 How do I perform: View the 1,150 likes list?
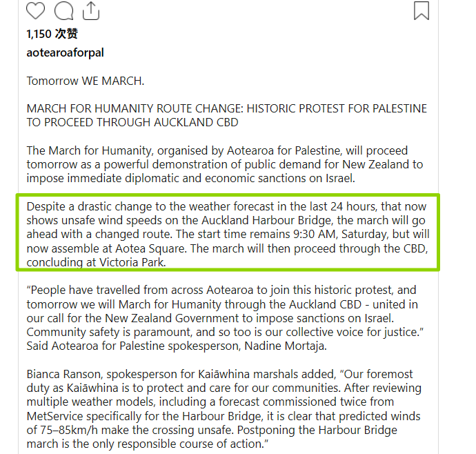coord(52,34)
